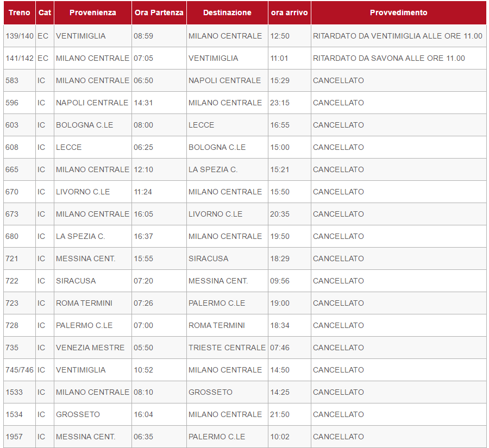Click the delay notice from Savona
The image size is (489, 448).
tap(389, 58)
